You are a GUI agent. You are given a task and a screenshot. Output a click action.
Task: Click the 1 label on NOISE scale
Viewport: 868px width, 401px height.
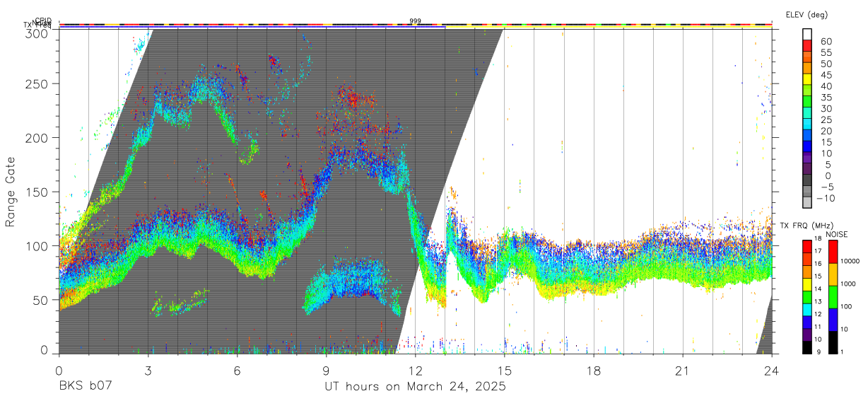tap(843, 351)
